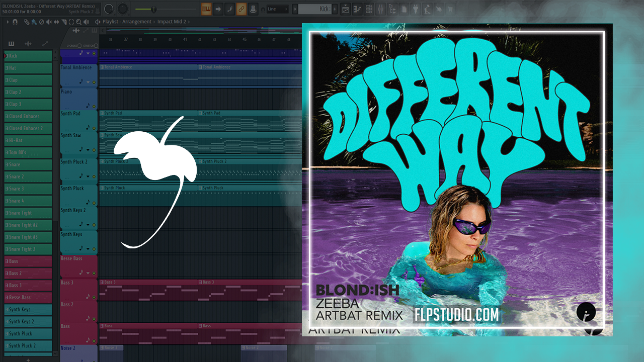Toggle the Z-CROSS checkbox

[x=79, y=46]
